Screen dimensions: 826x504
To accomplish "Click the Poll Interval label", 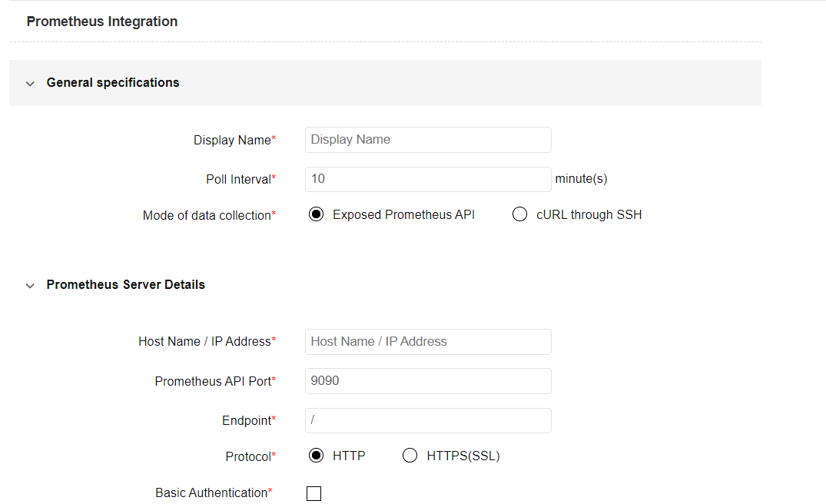I will 237,178.
